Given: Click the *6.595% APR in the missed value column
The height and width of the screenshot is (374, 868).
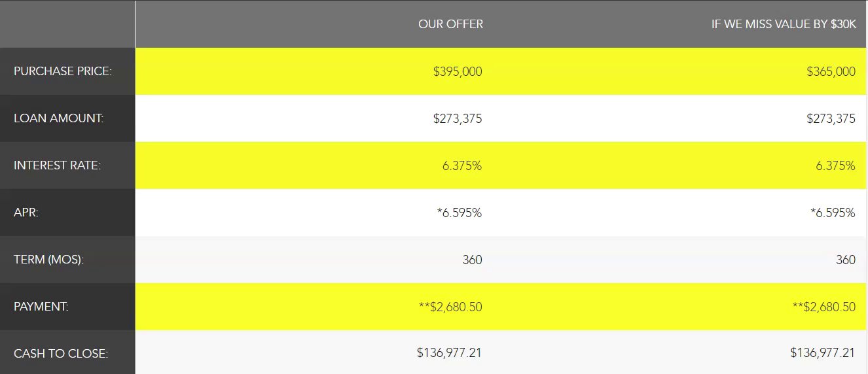Looking at the screenshot, I should click(x=833, y=212).
